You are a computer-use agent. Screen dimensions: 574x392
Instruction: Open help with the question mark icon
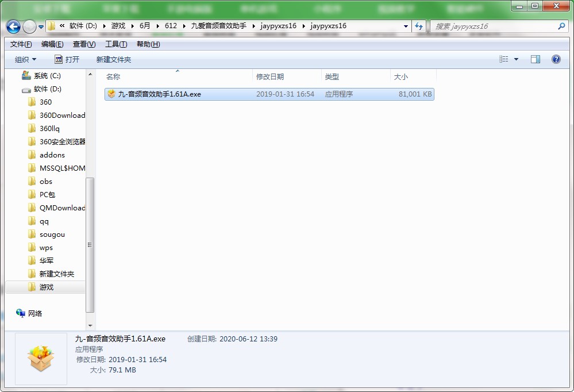556,59
